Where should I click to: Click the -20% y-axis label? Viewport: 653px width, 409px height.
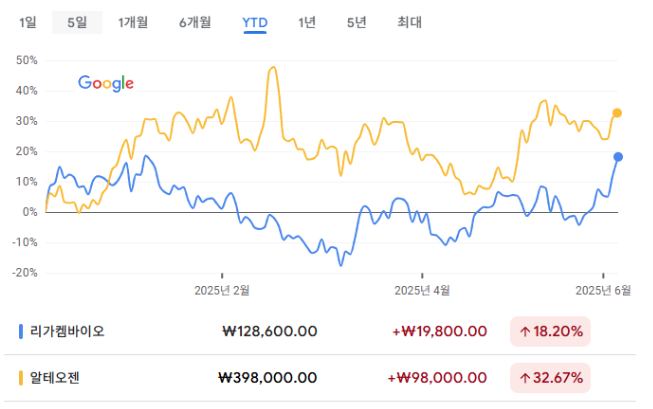pos(25,273)
